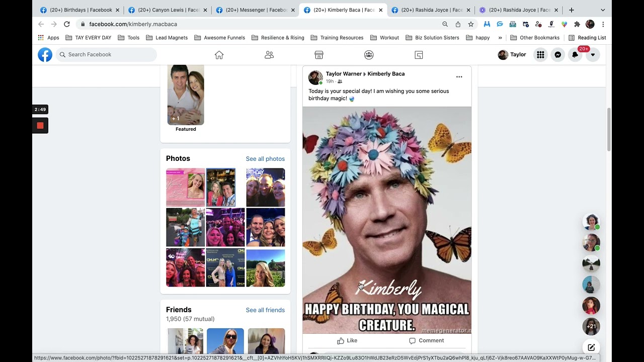644x362 pixels.
Task: Open the landscape blonde woman photo thumbnail
Action: [266, 267]
